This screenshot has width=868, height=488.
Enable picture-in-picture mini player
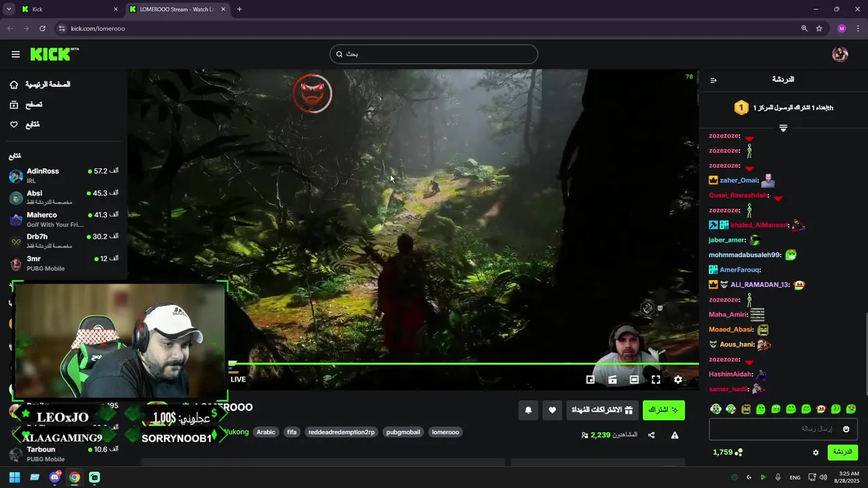click(x=591, y=380)
